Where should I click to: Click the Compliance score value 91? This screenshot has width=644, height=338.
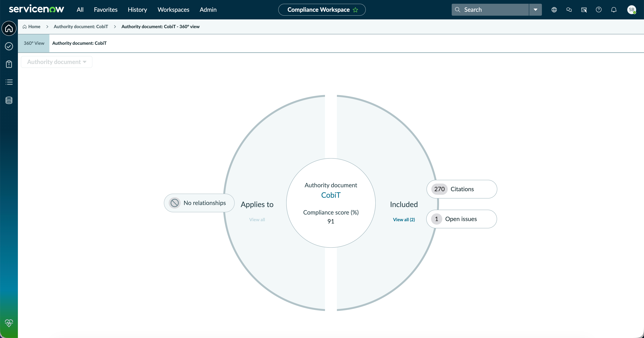point(331,221)
